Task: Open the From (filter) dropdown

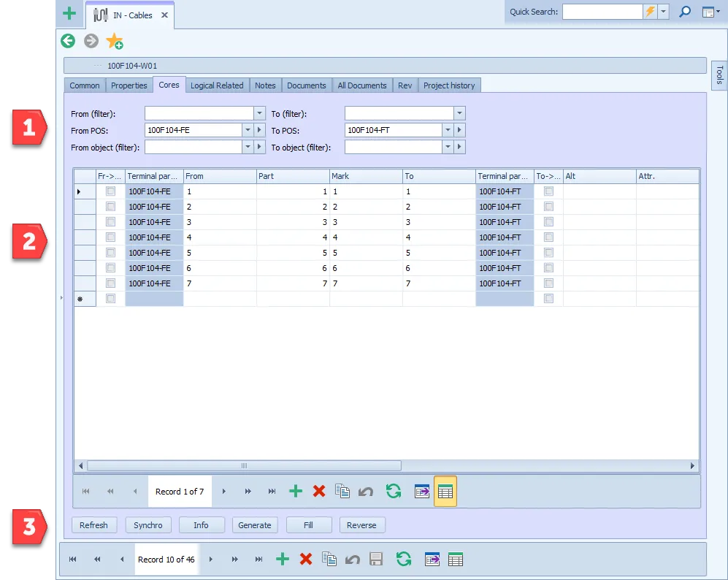Action: 259,113
